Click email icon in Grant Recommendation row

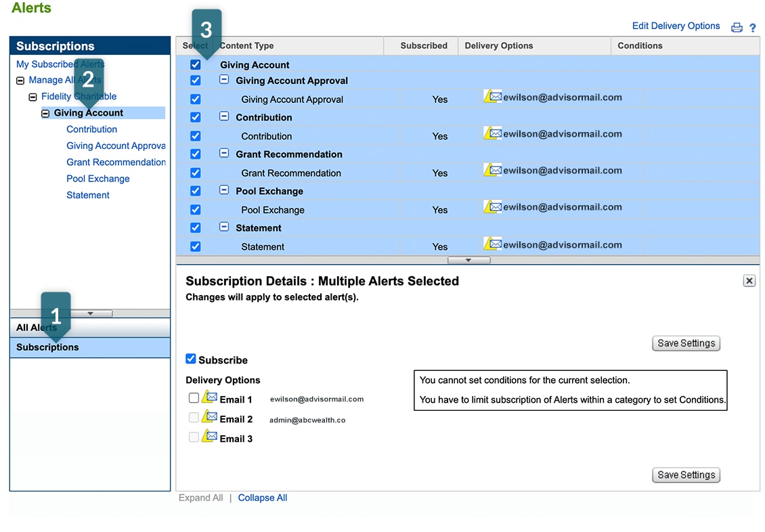click(x=492, y=170)
